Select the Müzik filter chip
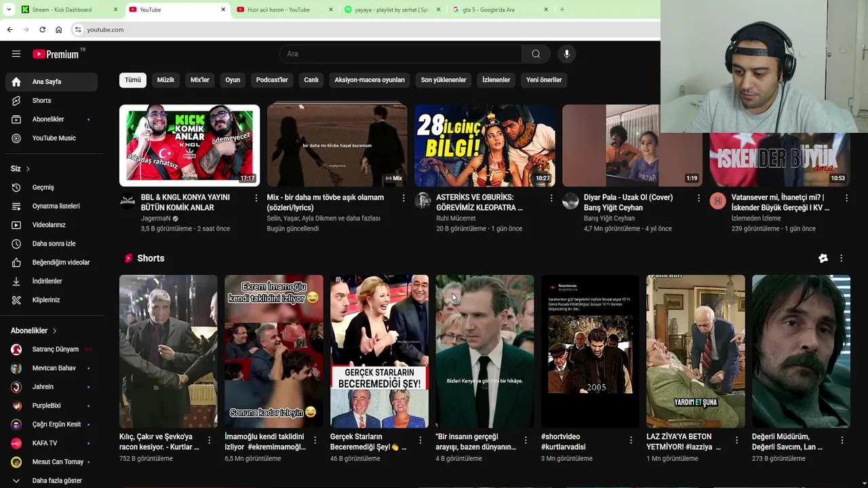Screen dimensions: 868x488 (165, 80)
